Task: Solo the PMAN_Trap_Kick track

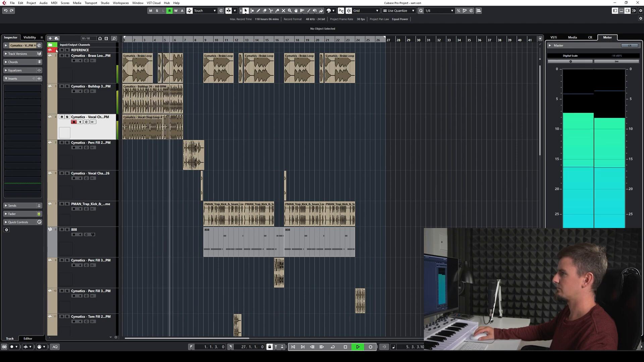Action: click(67, 204)
